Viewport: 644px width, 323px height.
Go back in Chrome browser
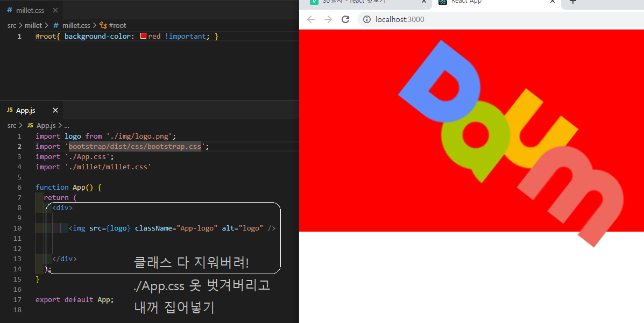(x=311, y=19)
